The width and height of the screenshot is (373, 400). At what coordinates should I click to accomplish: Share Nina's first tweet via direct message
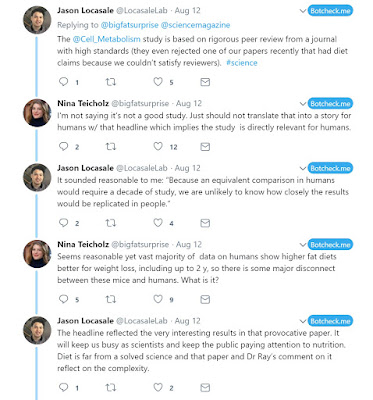click(205, 147)
